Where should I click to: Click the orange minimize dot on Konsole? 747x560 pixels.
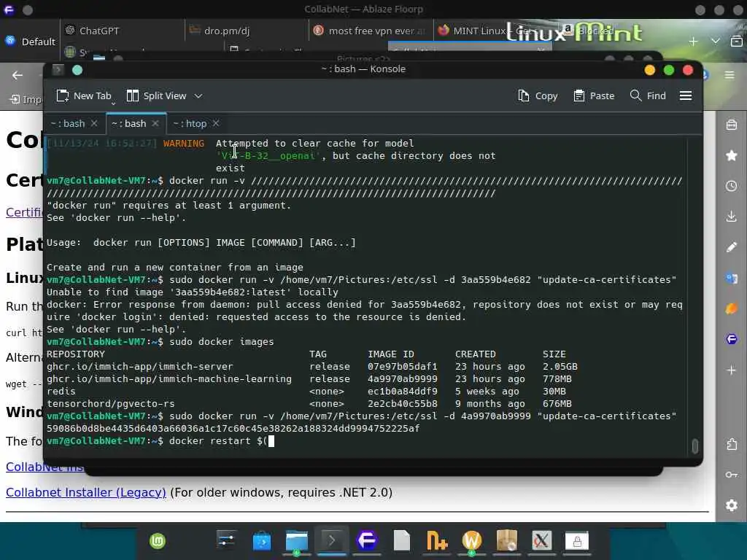[649, 71]
